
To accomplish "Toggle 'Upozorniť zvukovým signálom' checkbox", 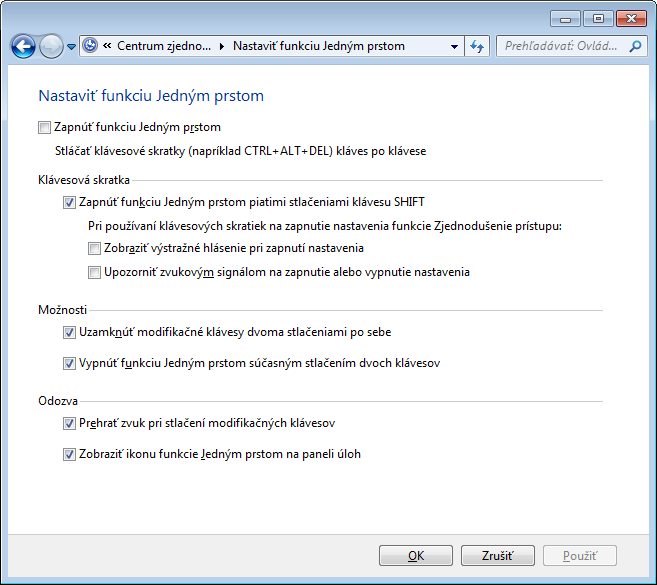I will [x=95, y=272].
